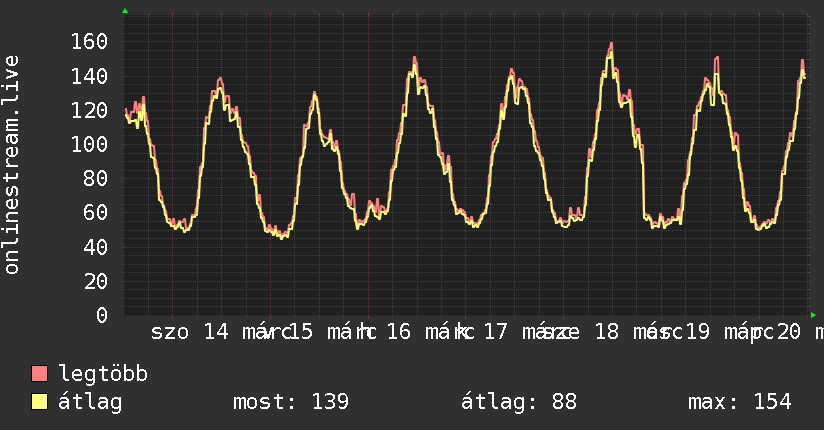Click the 17 x-axis date label
The image size is (824, 430).
click(x=496, y=332)
